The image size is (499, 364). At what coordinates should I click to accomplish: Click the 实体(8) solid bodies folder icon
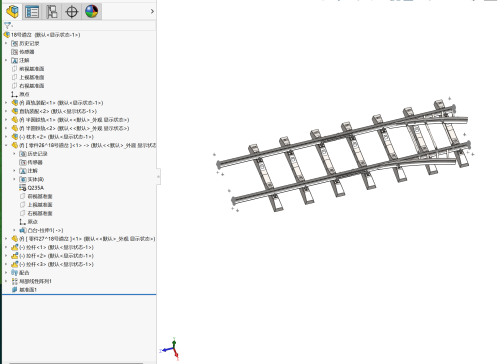(23, 179)
